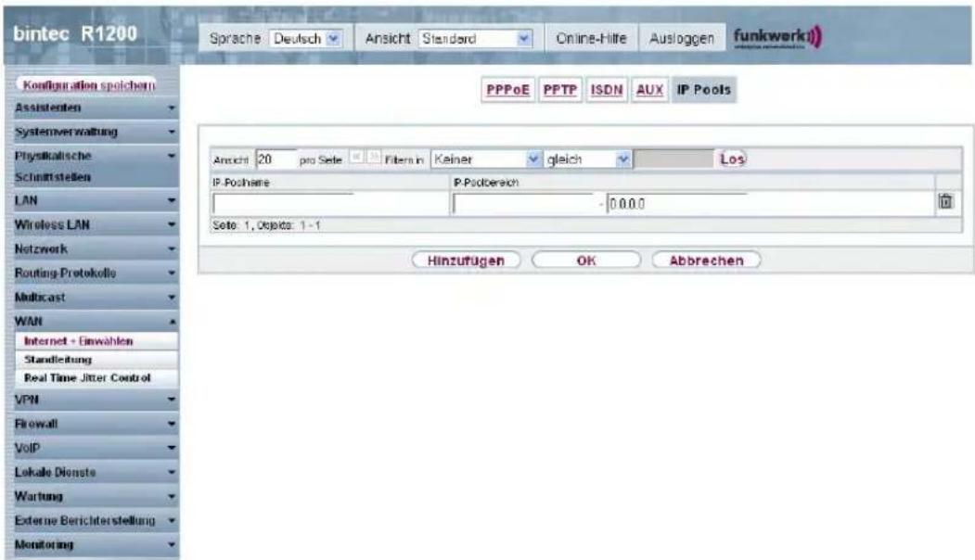Expand the Assistenten menu
Screen dimensions: 975x560
point(96,108)
